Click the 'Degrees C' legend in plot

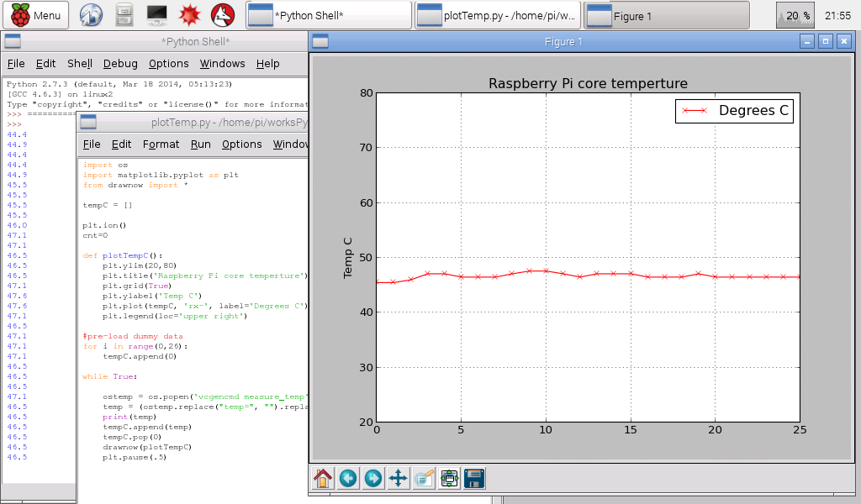point(734,111)
